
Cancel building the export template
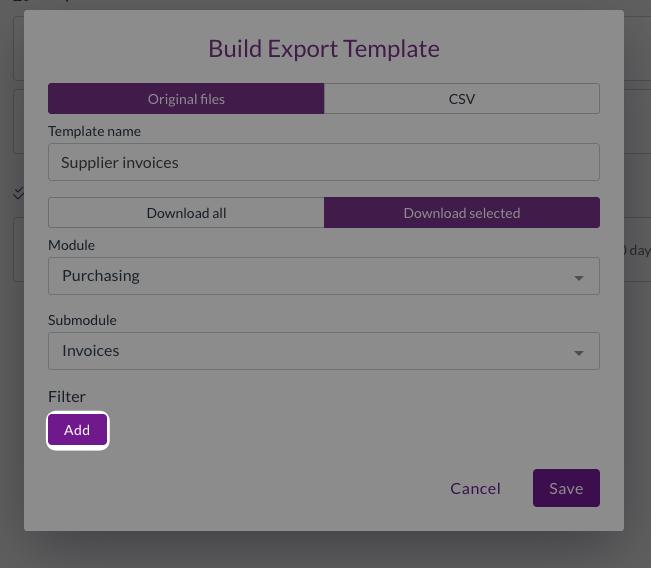coord(475,488)
